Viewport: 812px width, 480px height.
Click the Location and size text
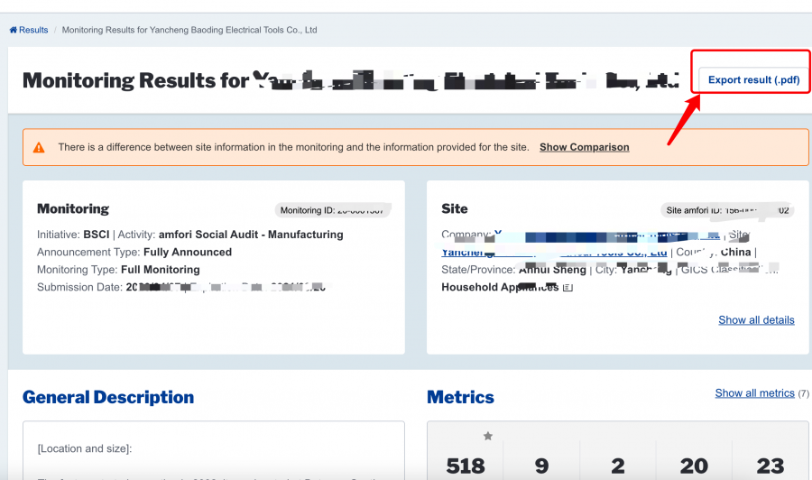pyautogui.click(x=85, y=449)
